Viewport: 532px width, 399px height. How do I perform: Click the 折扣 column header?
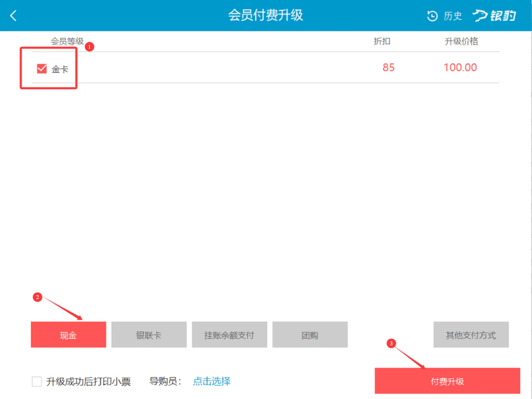382,41
